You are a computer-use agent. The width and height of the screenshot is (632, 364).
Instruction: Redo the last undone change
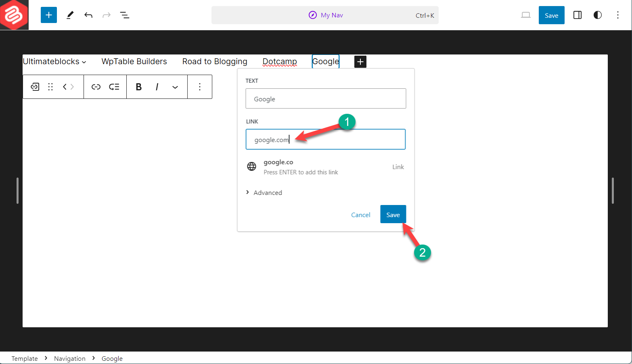click(x=107, y=15)
